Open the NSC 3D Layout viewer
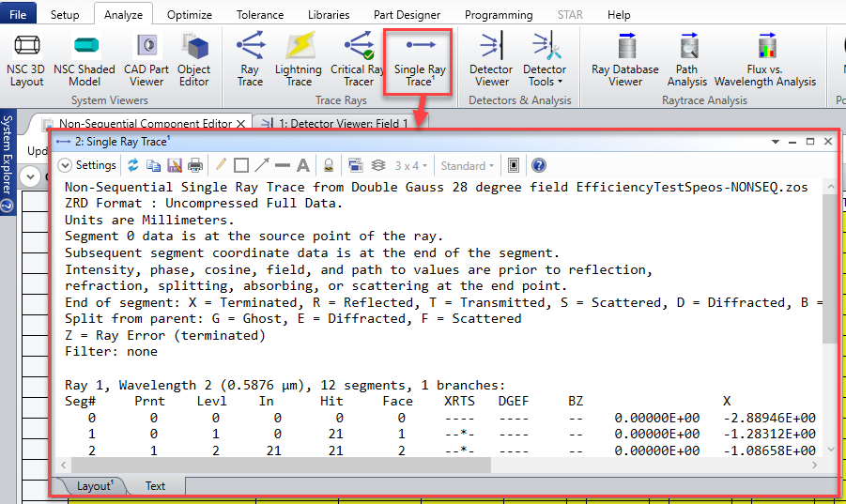Image resolution: width=846 pixels, height=504 pixels. (26, 60)
